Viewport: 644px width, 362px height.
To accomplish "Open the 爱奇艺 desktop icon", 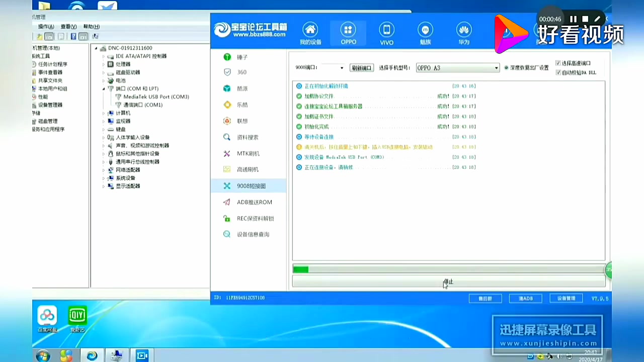I will pyautogui.click(x=77, y=319).
